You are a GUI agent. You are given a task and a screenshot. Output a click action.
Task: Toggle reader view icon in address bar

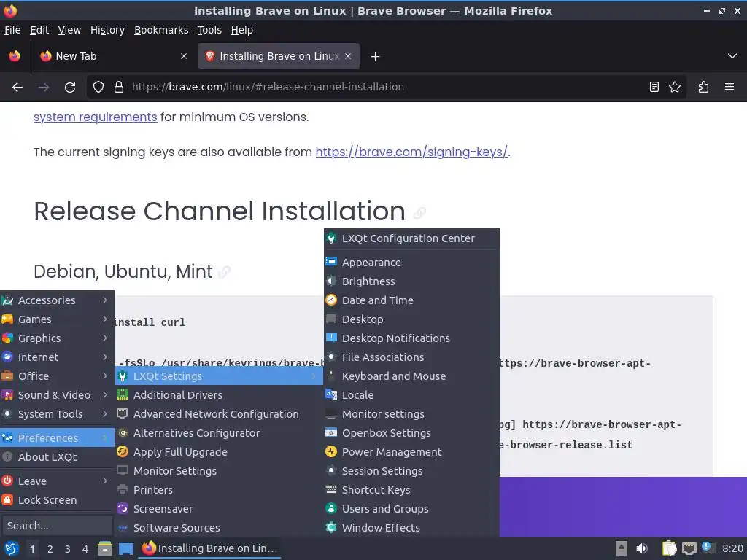coord(654,87)
